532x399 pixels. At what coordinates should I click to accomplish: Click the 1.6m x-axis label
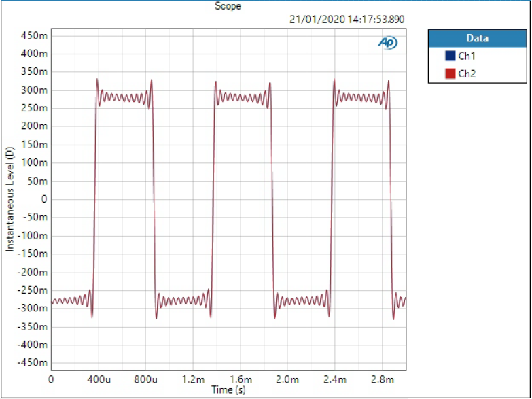[241, 379]
